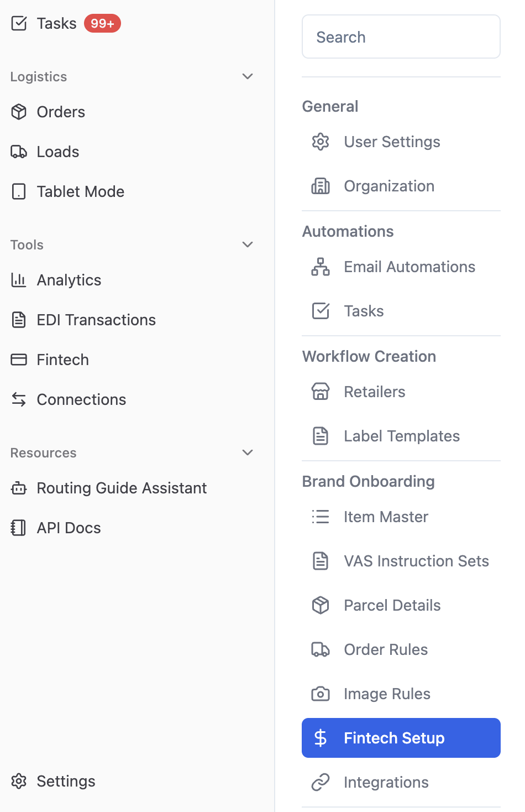Click the Retailers storefront icon

point(321,392)
